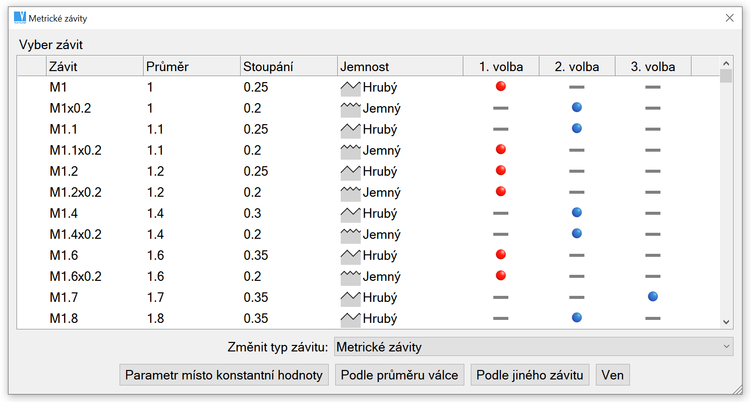Click the coarse thread icon in row M1

(x=350, y=87)
